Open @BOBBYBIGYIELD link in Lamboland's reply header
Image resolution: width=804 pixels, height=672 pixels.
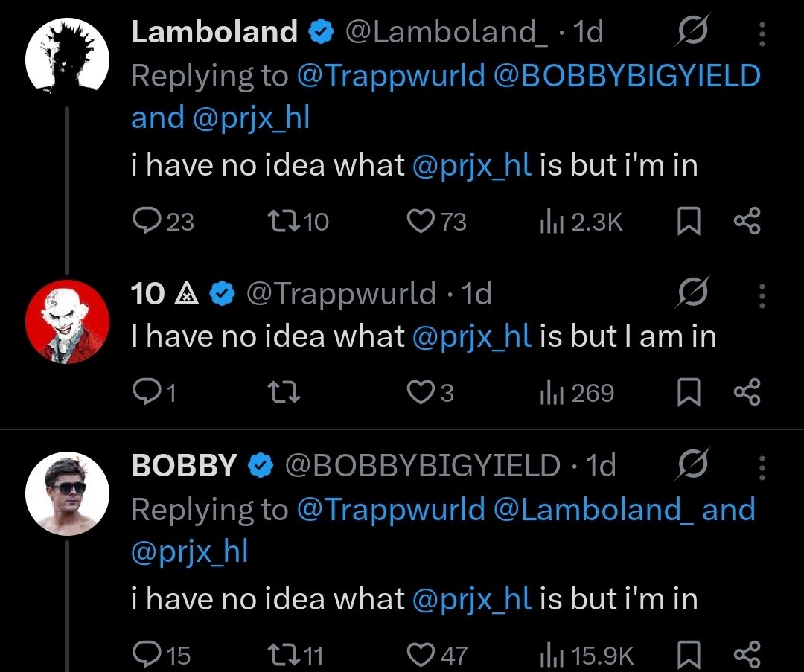click(x=627, y=76)
